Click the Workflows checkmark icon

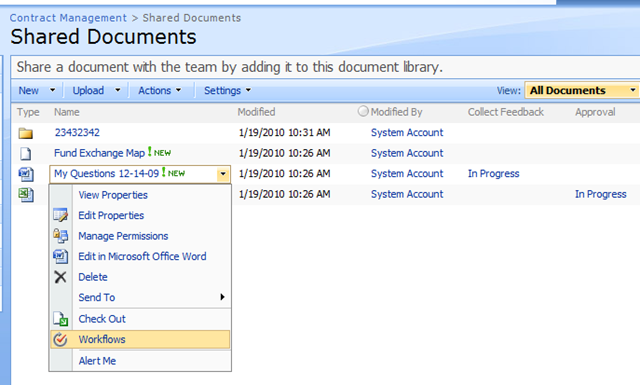[x=60, y=339]
